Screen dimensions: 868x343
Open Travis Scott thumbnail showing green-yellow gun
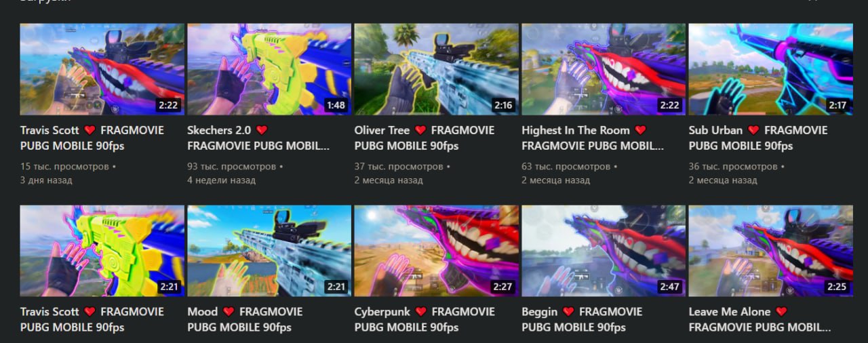102,251
